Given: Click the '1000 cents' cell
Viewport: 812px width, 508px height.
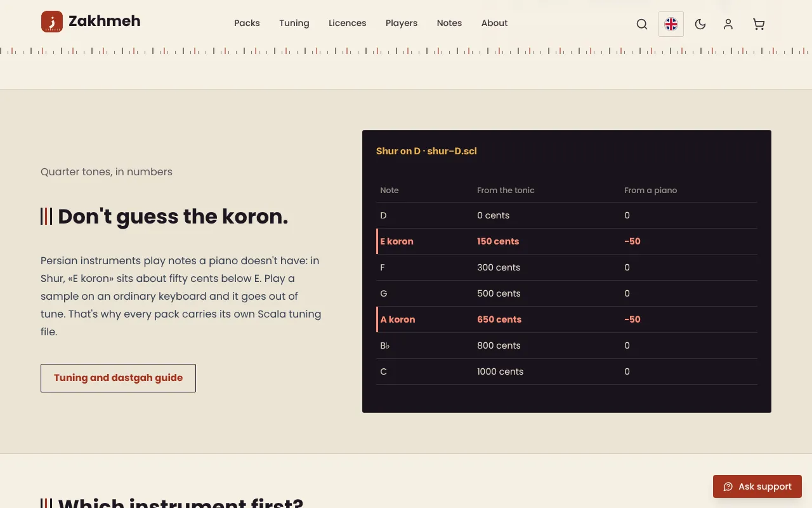Looking at the screenshot, I should 500,371.
